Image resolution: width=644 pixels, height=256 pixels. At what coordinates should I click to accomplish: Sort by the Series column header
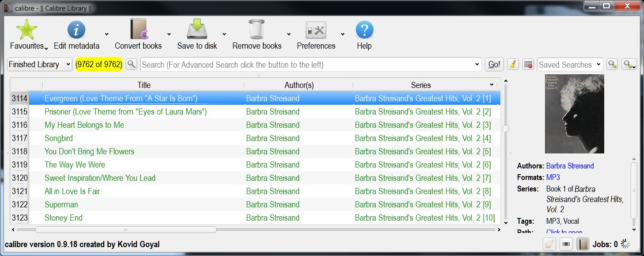pyautogui.click(x=421, y=85)
